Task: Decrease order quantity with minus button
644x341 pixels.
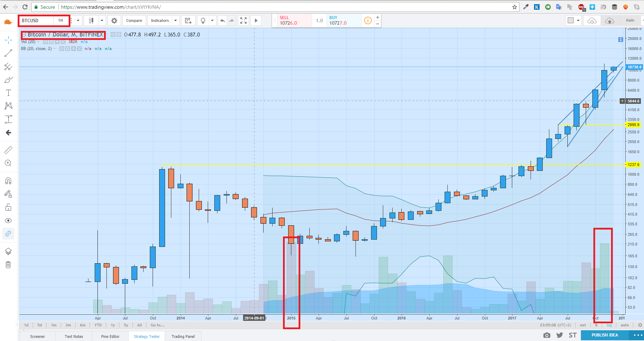Action: point(378,24)
